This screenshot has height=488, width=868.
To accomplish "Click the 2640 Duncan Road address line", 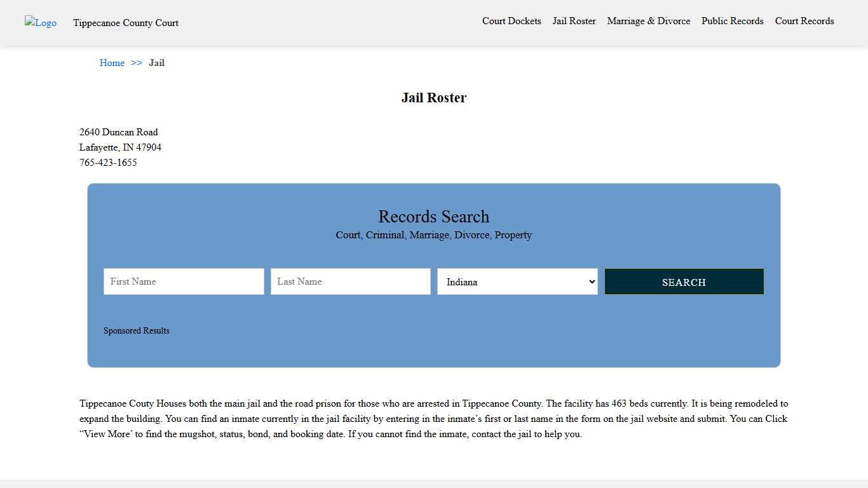I will tap(119, 132).
